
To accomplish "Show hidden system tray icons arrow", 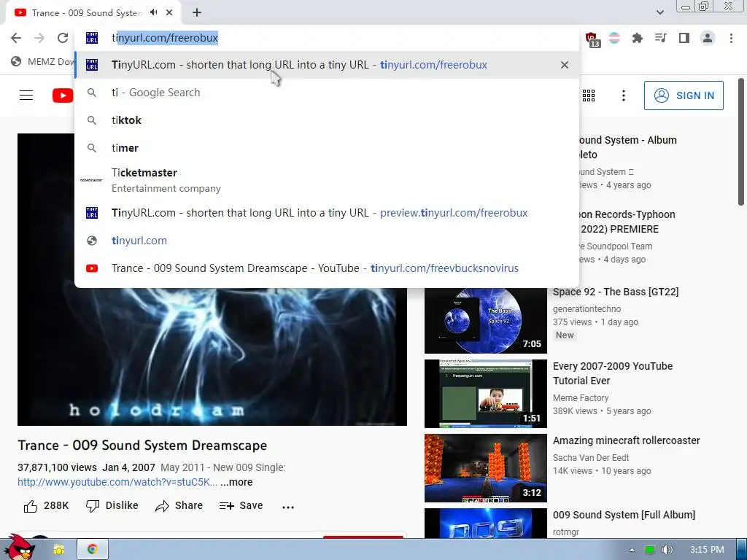I will point(632,550).
